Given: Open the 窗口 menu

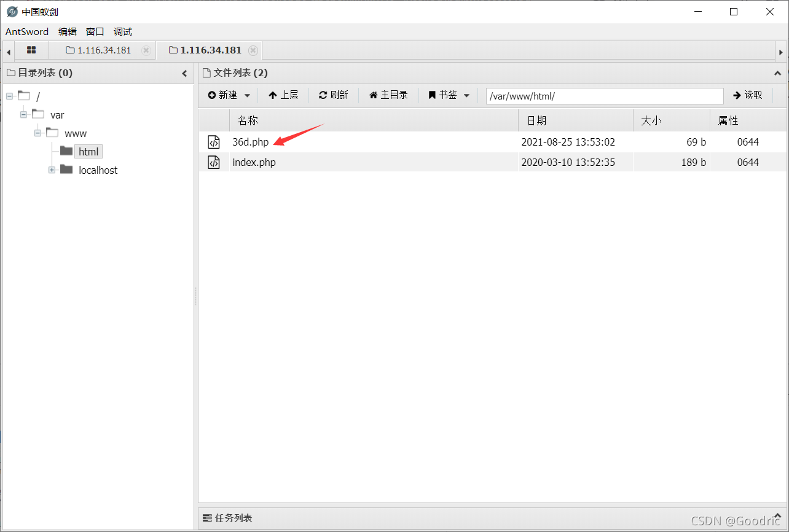Looking at the screenshot, I should click(95, 31).
